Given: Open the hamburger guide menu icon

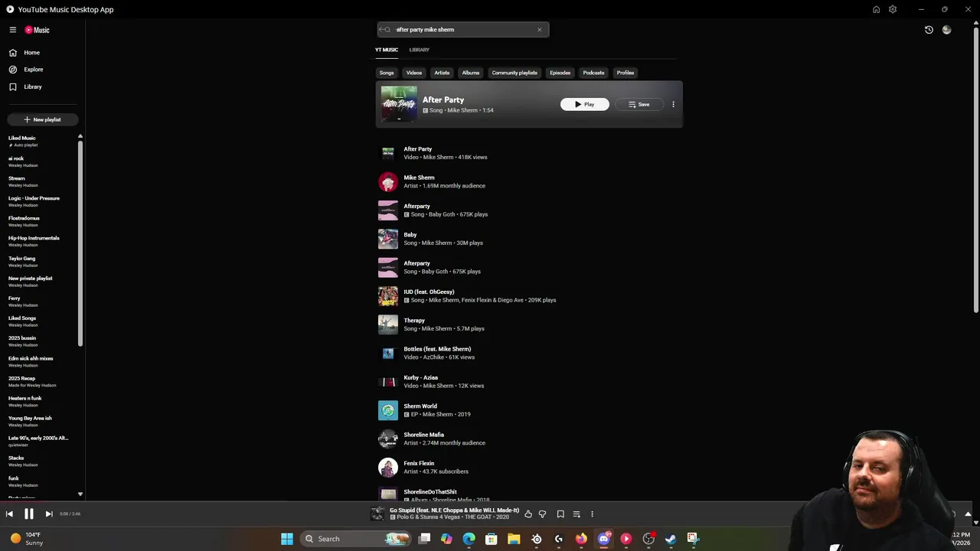Looking at the screenshot, I should tap(13, 30).
